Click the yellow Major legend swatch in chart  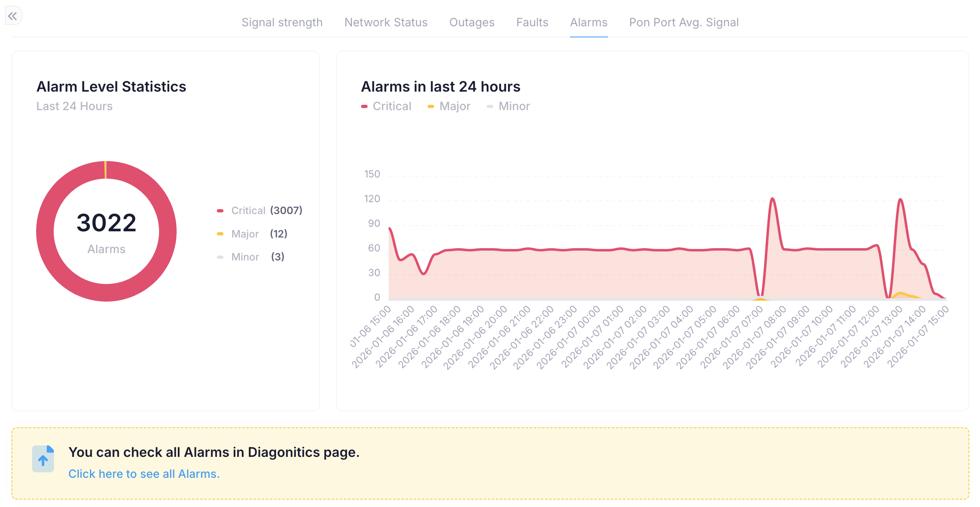tap(430, 106)
